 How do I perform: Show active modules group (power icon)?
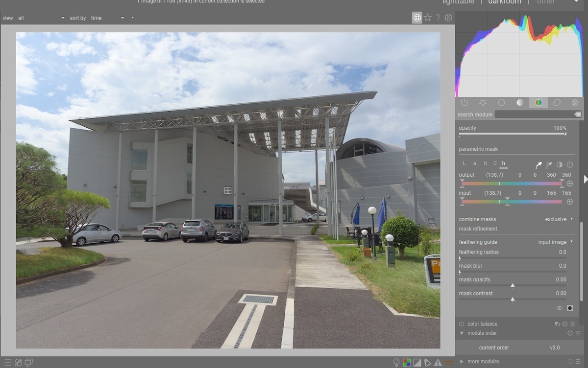pyautogui.click(x=464, y=103)
